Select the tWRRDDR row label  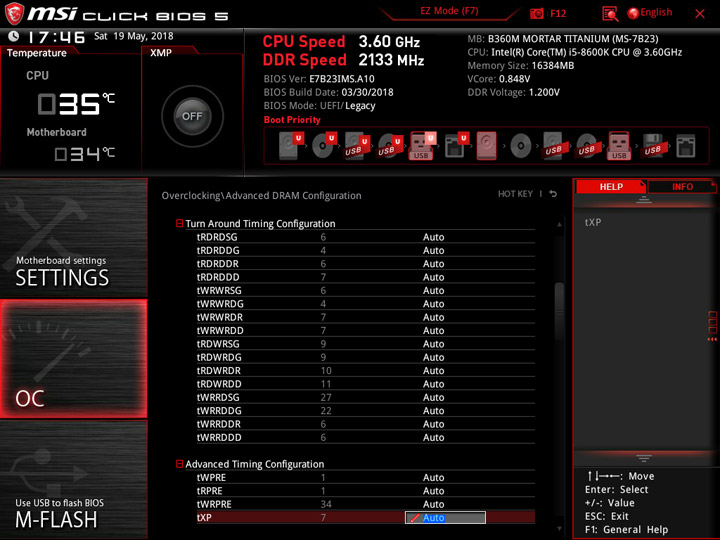point(219,424)
